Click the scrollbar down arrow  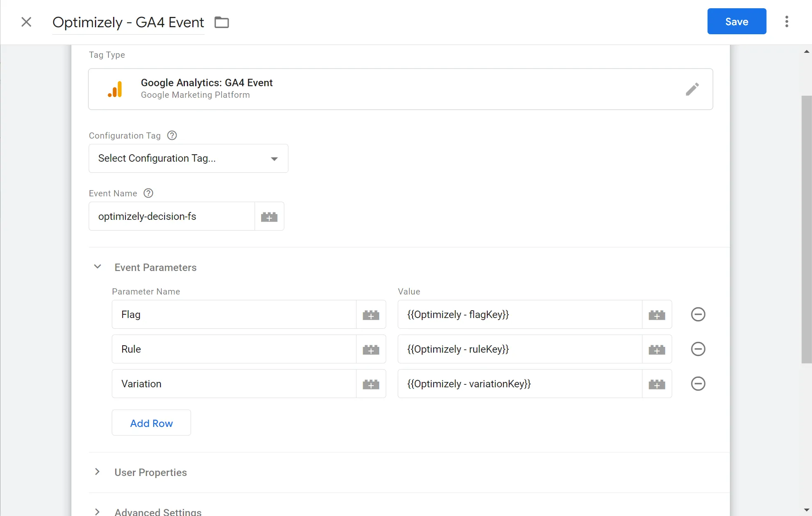click(x=807, y=510)
